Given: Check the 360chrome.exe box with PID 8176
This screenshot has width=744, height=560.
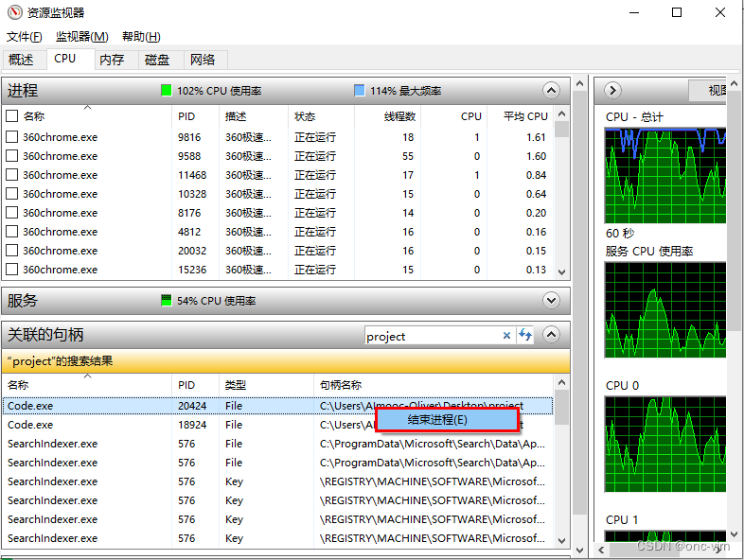Looking at the screenshot, I should click(12, 213).
